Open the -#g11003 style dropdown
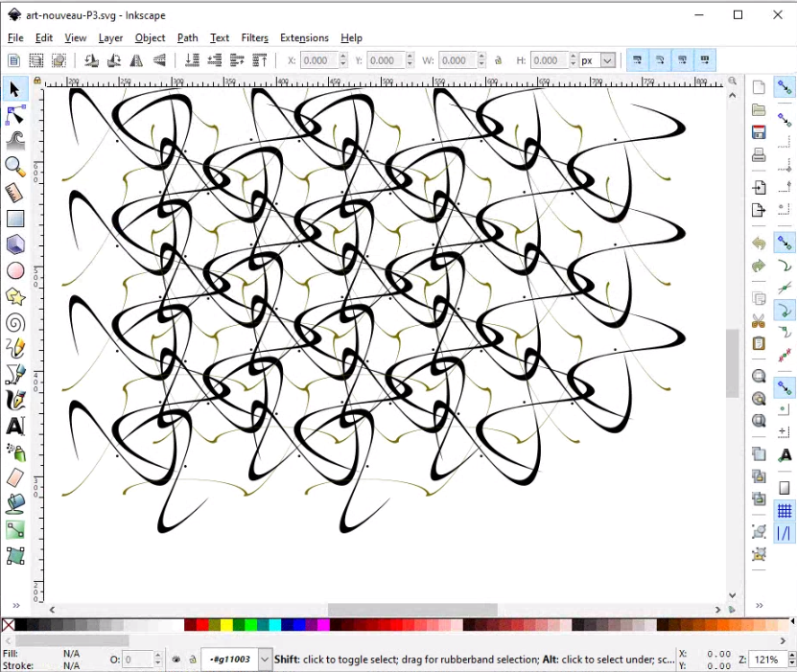This screenshot has width=797, height=672. pyautogui.click(x=235, y=660)
